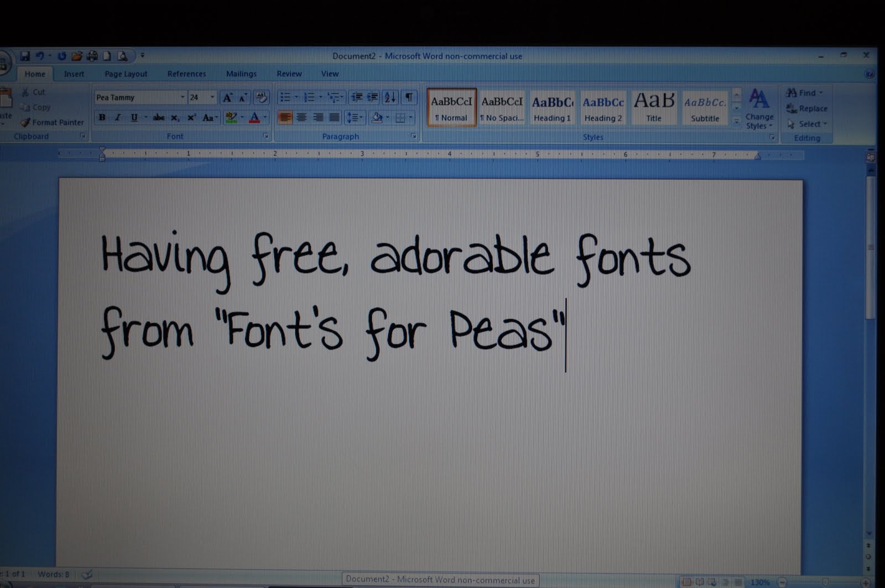Switch to the Mailings tab
The height and width of the screenshot is (588, 885).
241,74
